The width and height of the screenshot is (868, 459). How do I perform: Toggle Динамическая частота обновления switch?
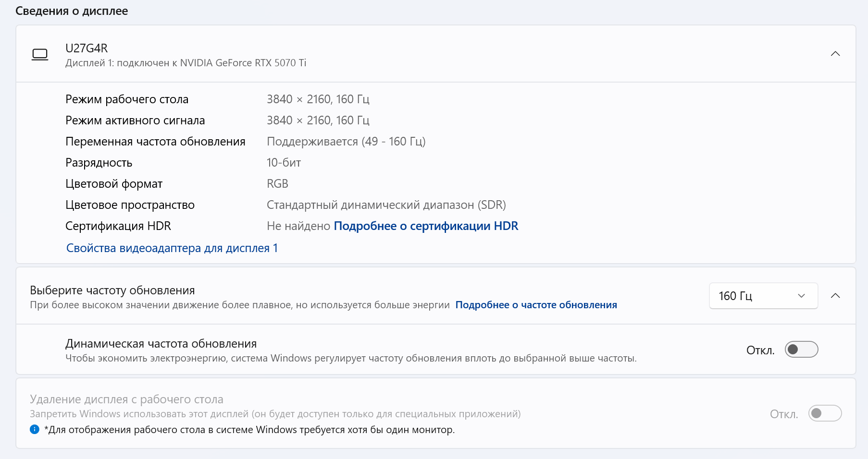pyautogui.click(x=801, y=350)
